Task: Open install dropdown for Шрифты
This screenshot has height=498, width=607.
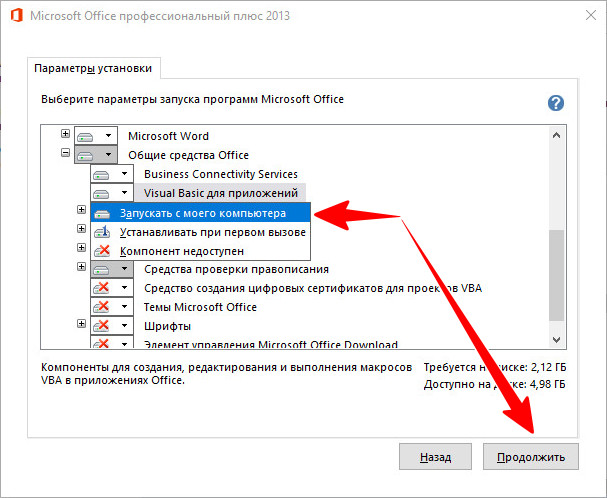Action: pos(112,326)
